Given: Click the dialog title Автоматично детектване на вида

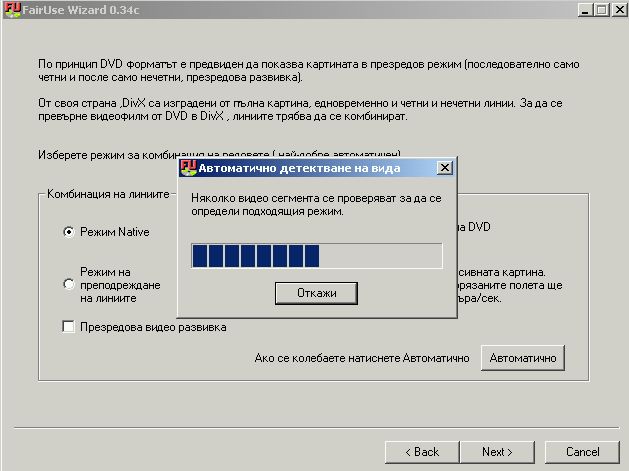Looking at the screenshot, I should 299,168.
